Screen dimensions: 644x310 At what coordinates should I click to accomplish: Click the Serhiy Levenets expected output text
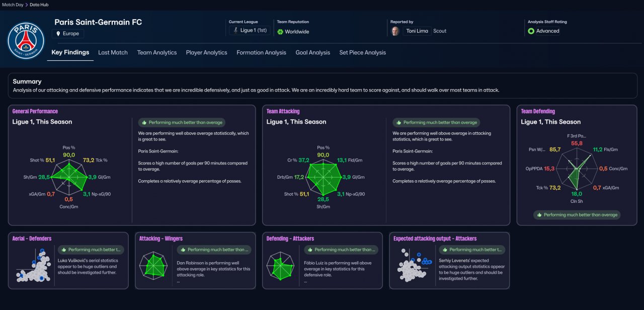[x=471, y=269]
